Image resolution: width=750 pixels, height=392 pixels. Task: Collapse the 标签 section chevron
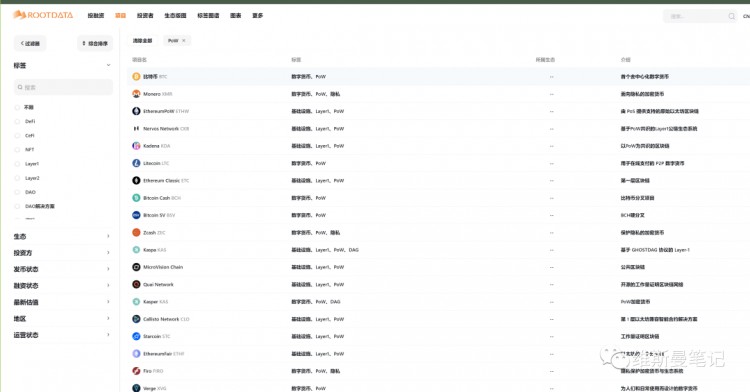(108, 65)
